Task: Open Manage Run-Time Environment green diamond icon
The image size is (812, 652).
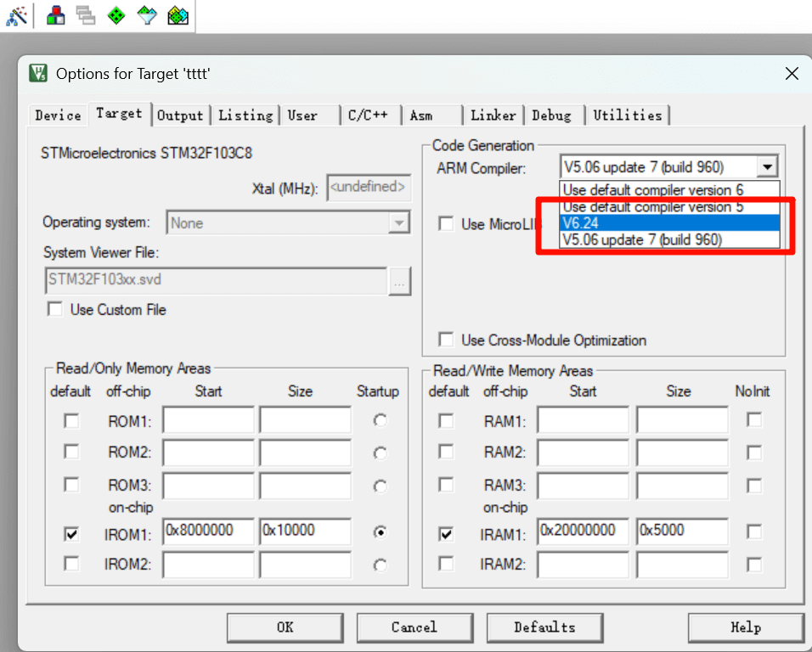Action: point(116,14)
